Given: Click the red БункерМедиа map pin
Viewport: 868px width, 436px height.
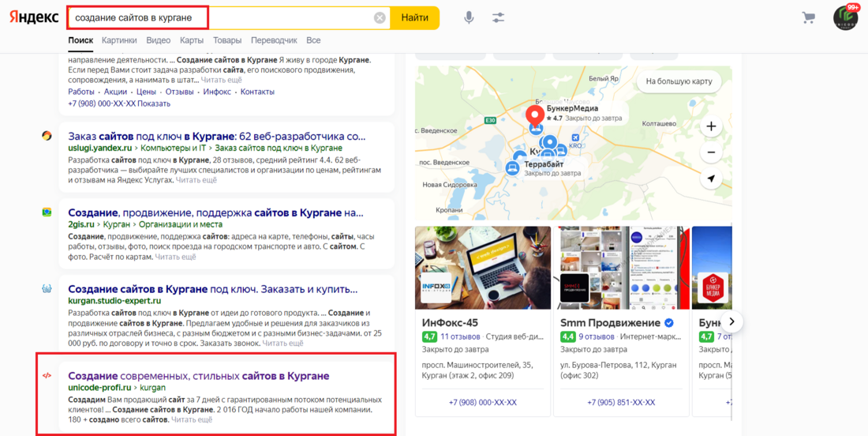Looking at the screenshot, I should 534,115.
